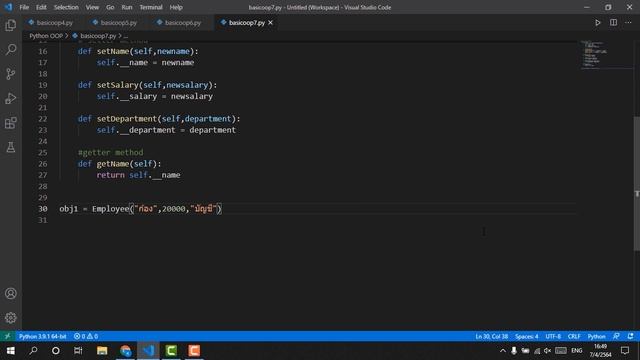640x360 pixels.
Task: Click the ENG input language indicator
Action: tap(577, 351)
